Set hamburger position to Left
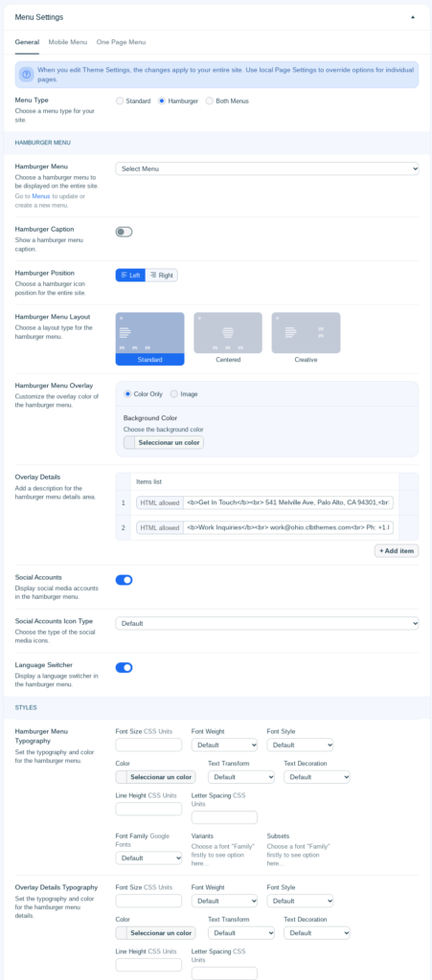This screenshot has height=980, width=432. [x=130, y=275]
